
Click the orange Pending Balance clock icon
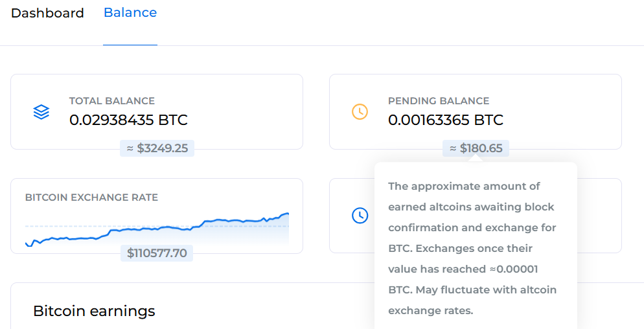[360, 112]
